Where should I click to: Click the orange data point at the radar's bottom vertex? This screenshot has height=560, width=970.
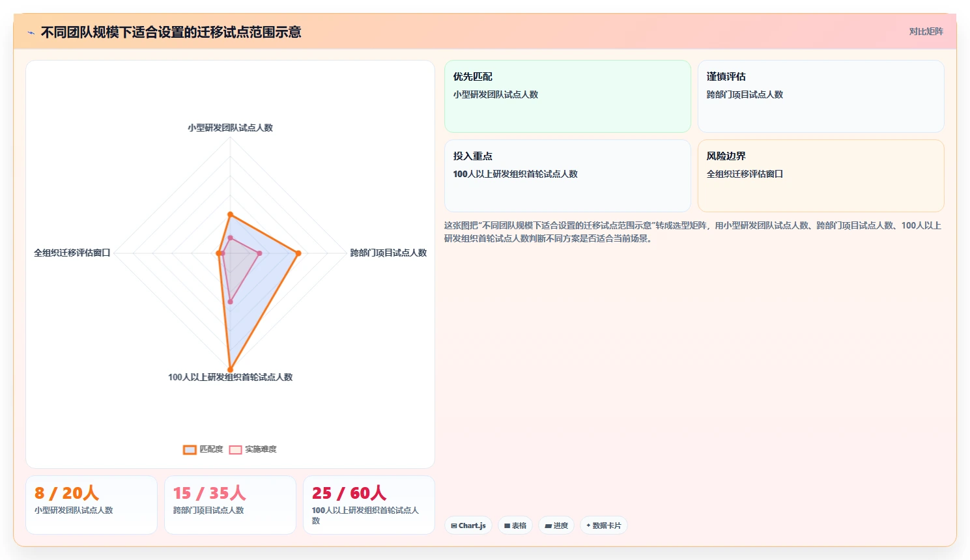point(230,369)
